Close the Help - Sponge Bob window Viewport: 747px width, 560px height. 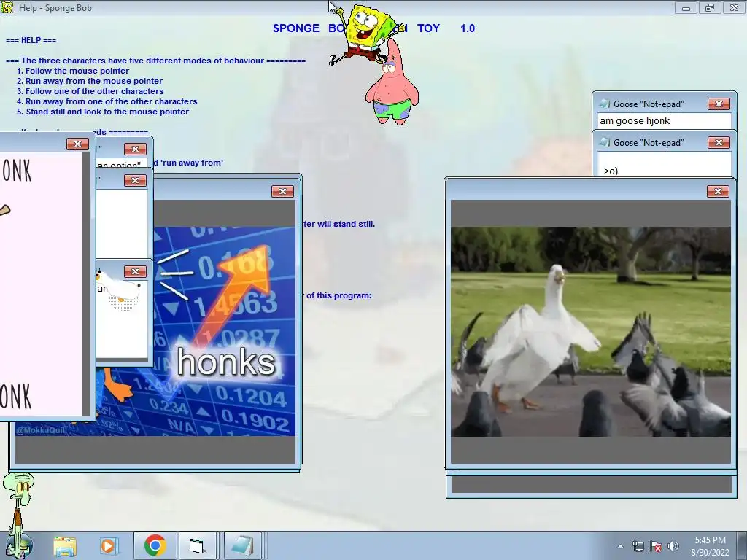734,7
